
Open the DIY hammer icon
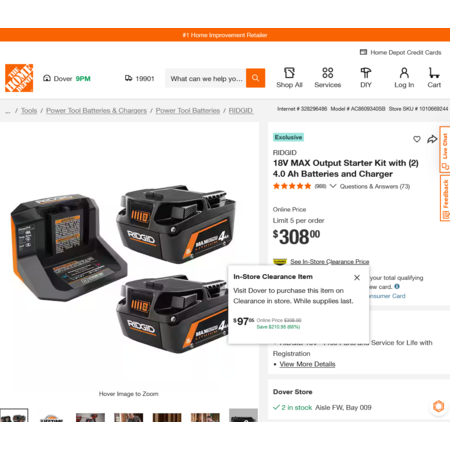click(366, 78)
